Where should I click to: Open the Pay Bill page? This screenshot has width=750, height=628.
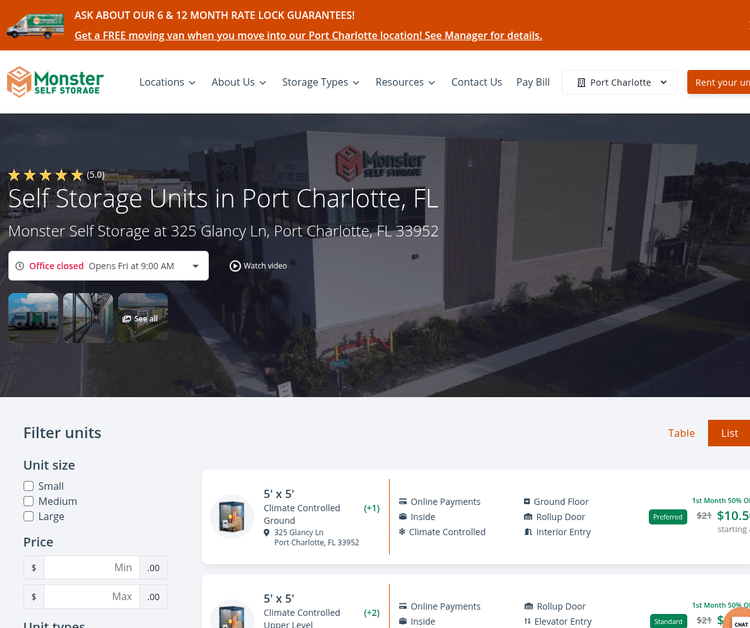[x=533, y=82]
